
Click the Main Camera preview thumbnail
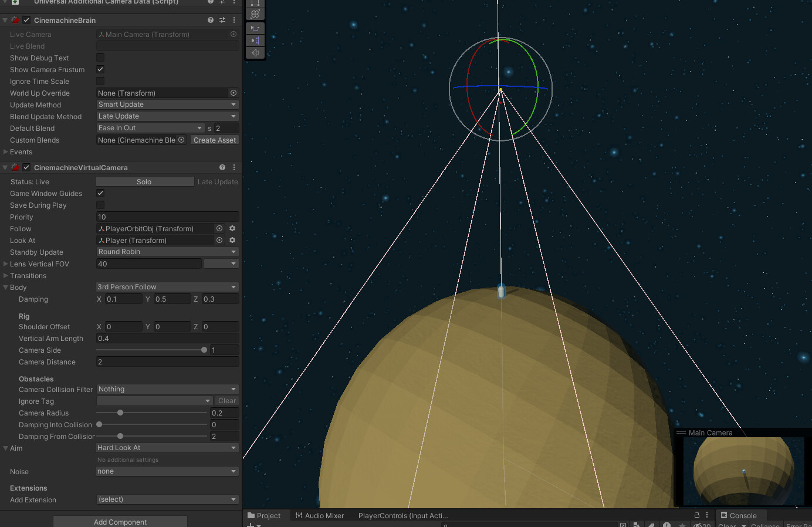point(743,471)
